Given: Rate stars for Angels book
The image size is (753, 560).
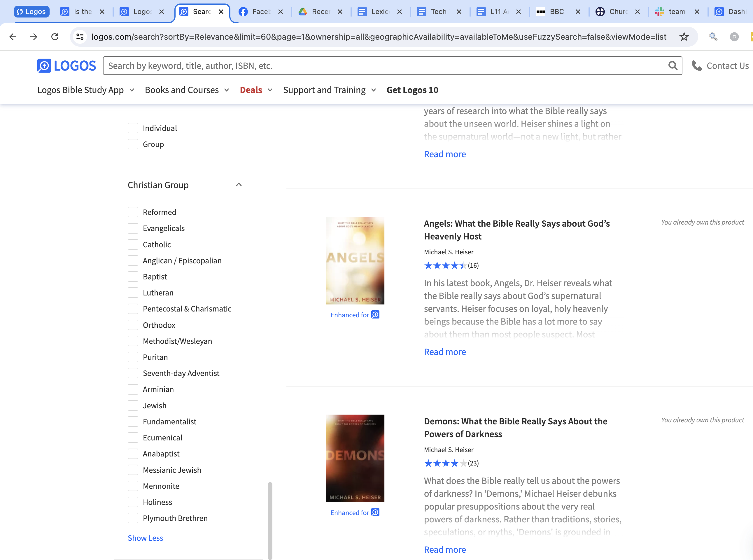Looking at the screenshot, I should coord(445,265).
